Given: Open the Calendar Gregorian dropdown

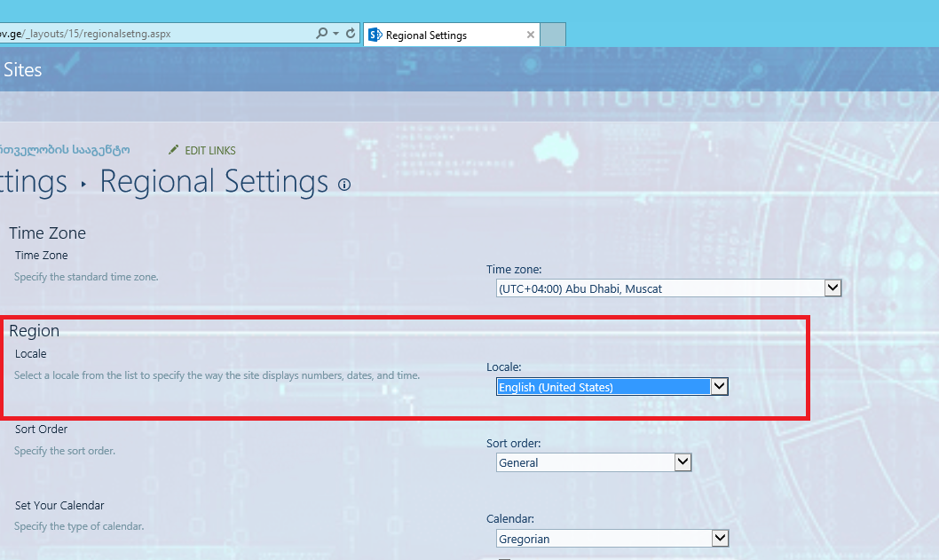Looking at the screenshot, I should [612, 539].
